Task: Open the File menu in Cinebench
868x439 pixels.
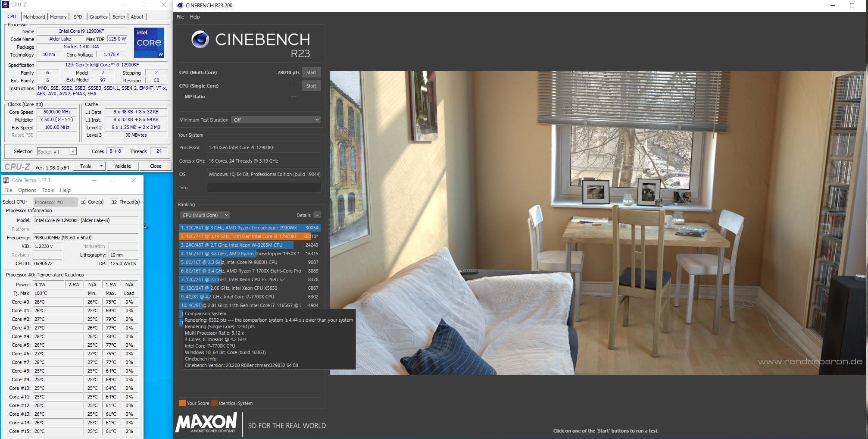Action: tap(180, 17)
